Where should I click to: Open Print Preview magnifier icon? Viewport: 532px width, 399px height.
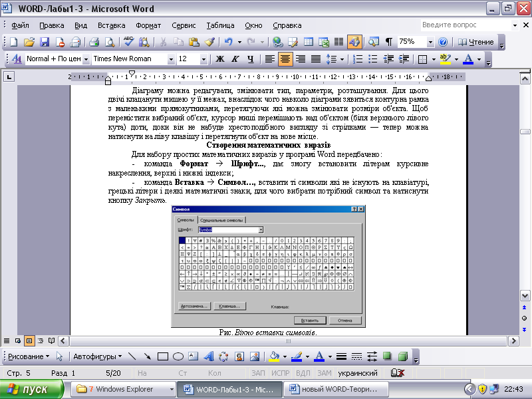tap(110, 42)
